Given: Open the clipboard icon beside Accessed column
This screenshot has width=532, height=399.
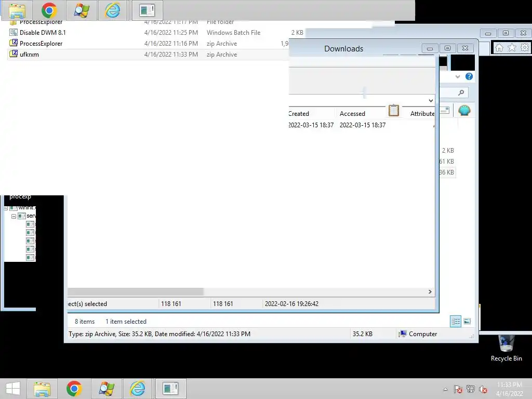Looking at the screenshot, I should point(394,110).
